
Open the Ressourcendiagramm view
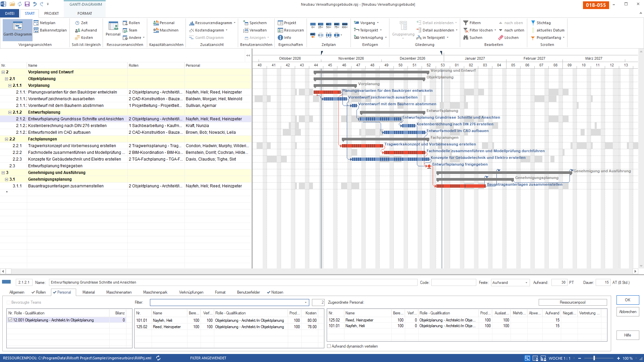pos(212,23)
